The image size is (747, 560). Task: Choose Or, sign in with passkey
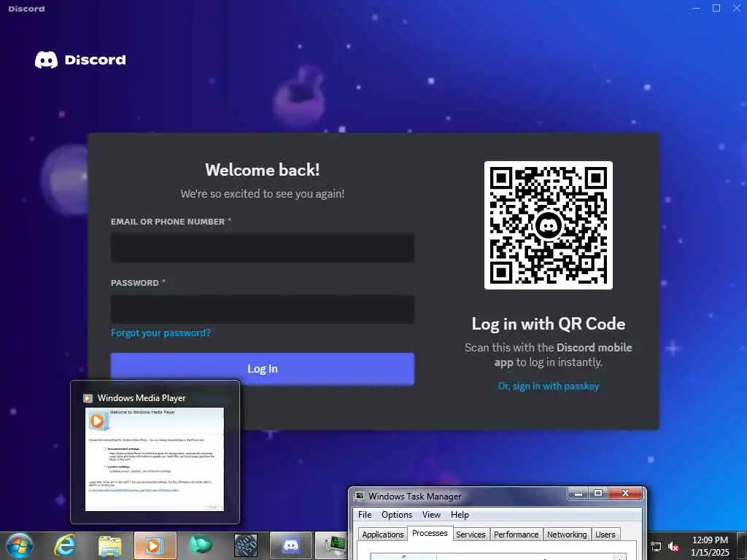549,386
